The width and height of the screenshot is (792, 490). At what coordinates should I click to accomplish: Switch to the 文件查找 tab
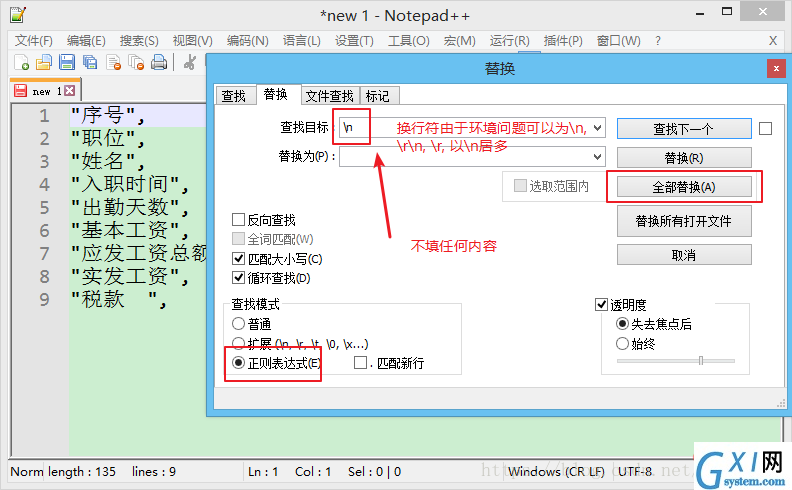329,95
